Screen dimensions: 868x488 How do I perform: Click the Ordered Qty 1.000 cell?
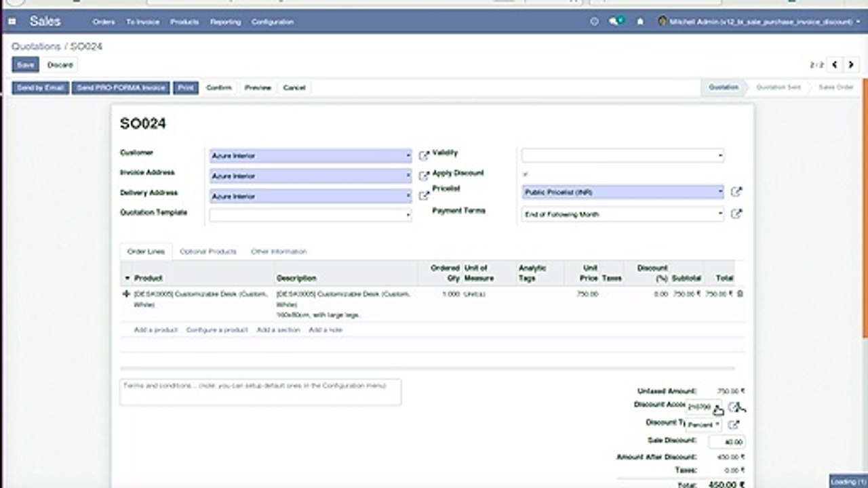pyautogui.click(x=451, y=294)
